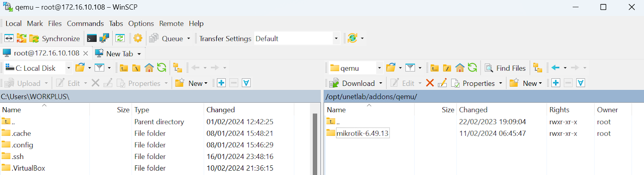Open the Local menu
This screenshot has height=175, width=644.
coord(14,23)
